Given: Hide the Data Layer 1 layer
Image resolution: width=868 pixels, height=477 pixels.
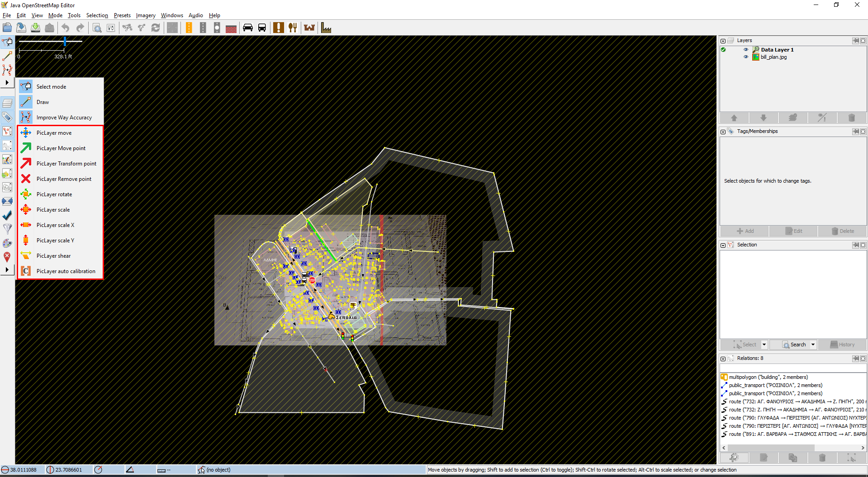Looking at the screenshot, I should 746,50.
